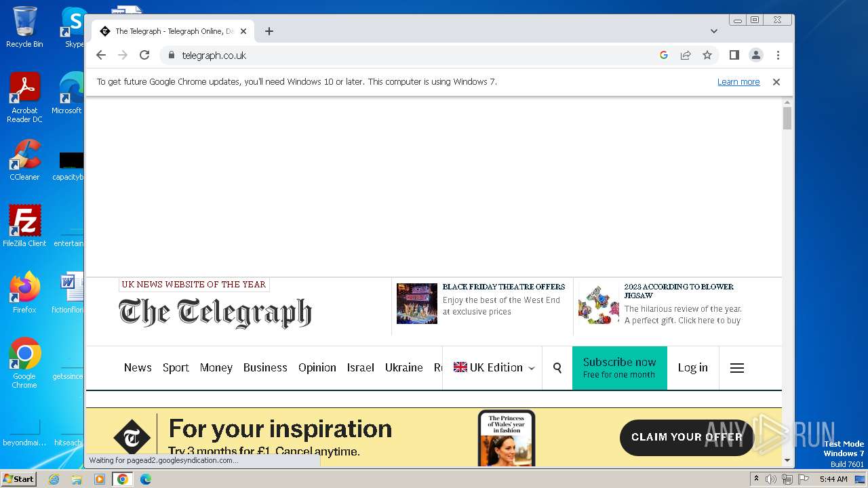Reload the Telegraph page
The image size is (868, 488).
(144, 56)
